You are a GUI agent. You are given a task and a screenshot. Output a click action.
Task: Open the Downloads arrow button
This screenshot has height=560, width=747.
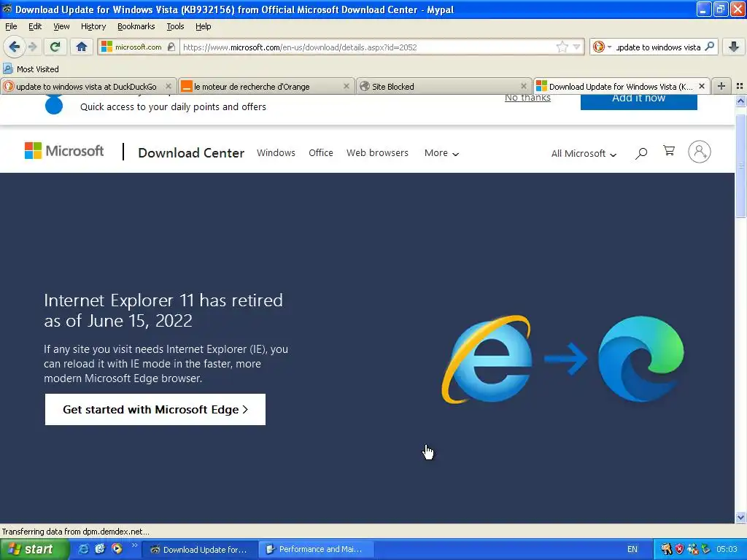pyautogui.click(x=734, y=47)
